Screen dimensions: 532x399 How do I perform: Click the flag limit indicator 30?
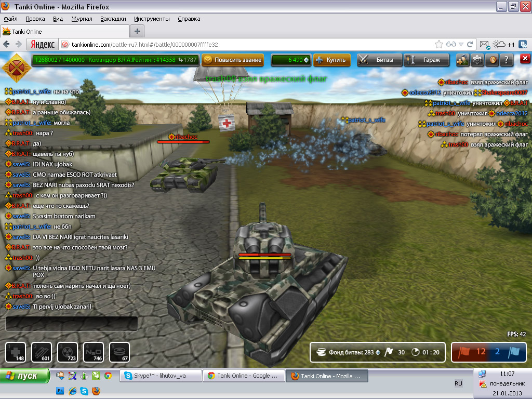[x=395, y=352]
